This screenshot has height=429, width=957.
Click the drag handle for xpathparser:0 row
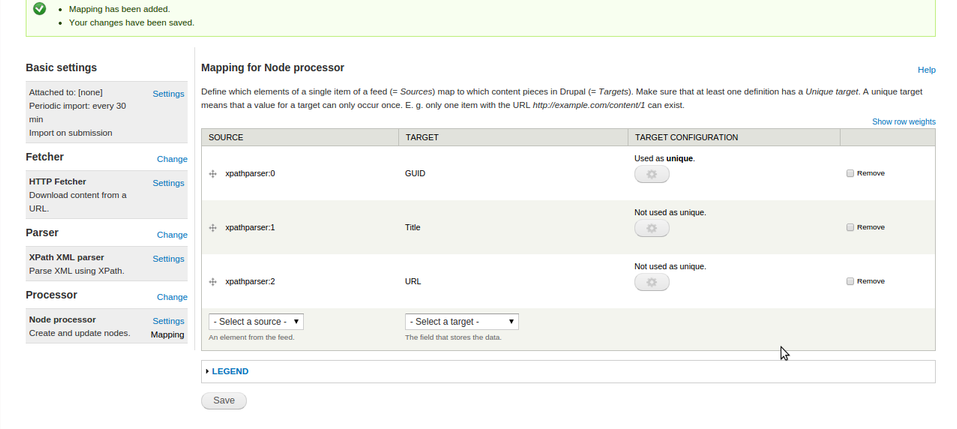[213, 174]
